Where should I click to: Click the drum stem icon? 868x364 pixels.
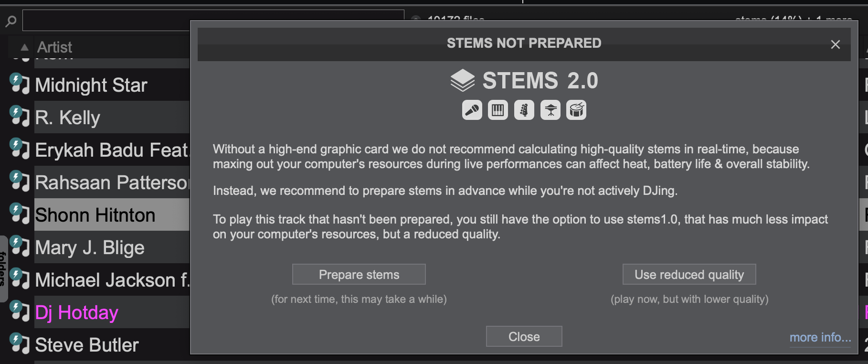point(576,110)
